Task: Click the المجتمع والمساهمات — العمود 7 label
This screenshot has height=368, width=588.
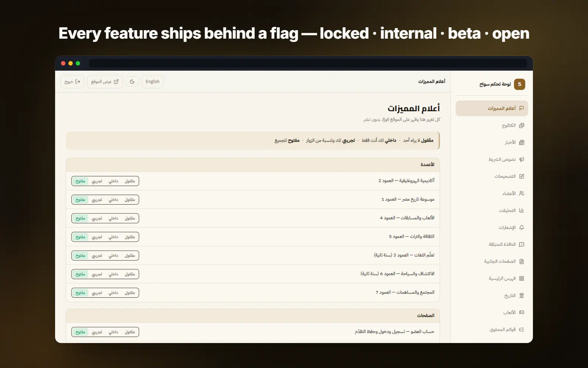Action: point(405,293)
